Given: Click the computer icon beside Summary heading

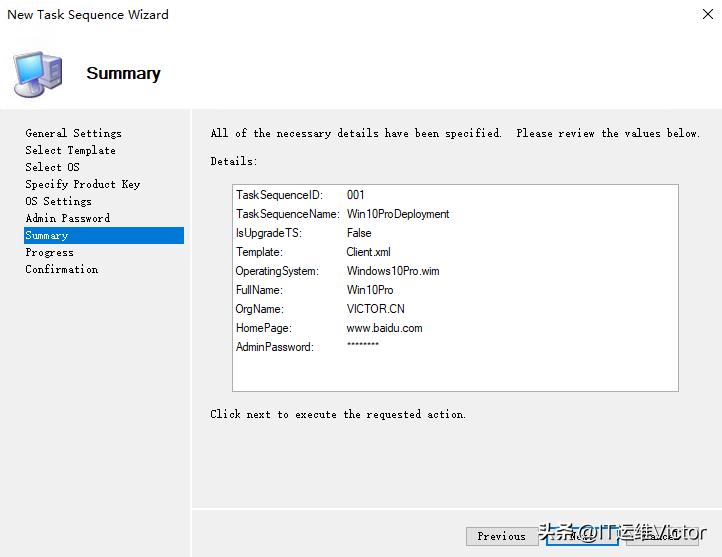Looking at the screenshot, I should pos(38,74).
